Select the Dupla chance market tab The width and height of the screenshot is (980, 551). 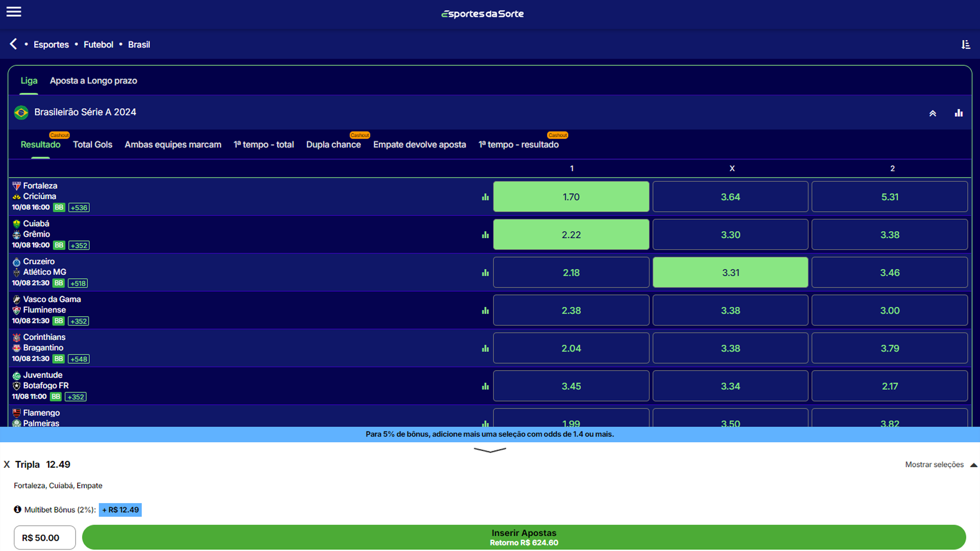pos(333,144)
